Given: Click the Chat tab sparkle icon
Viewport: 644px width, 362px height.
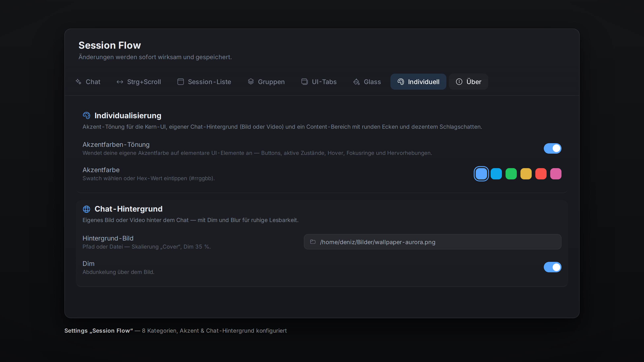Looking at the screenshot, I should tap(78, 82).
